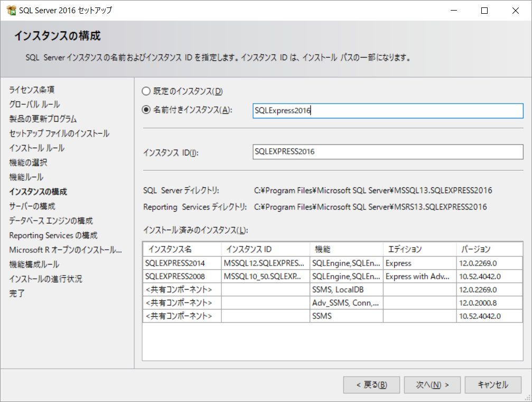Click the Express edition cell
Viewport: 532px width, 402px height.
pos(420,263)
